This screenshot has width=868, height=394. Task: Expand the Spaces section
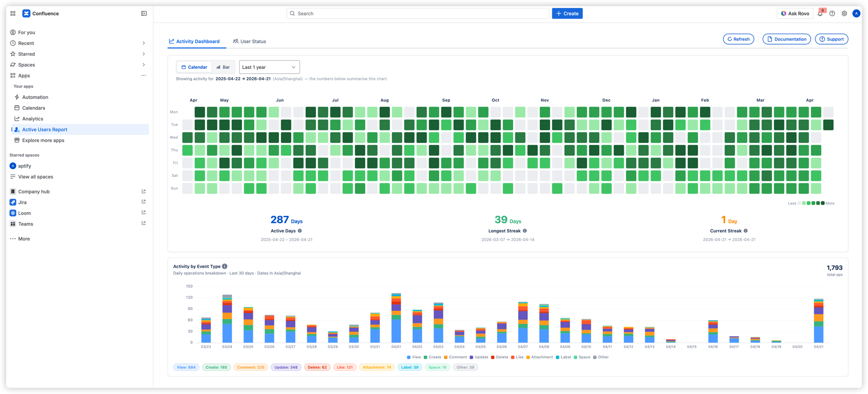[143, 64]
